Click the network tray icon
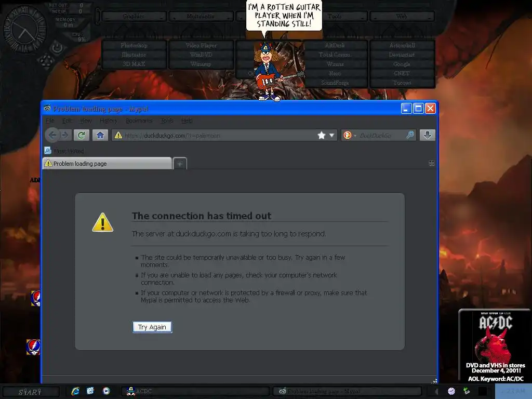Screen dimensions: 532x399 coord(467,391)
